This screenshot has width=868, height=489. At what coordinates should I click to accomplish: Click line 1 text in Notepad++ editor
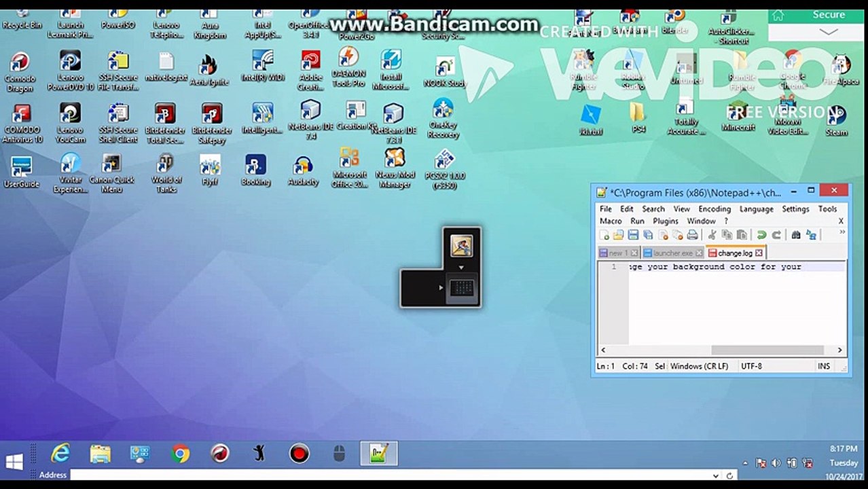pyautogui.click(x=716, y=267)
